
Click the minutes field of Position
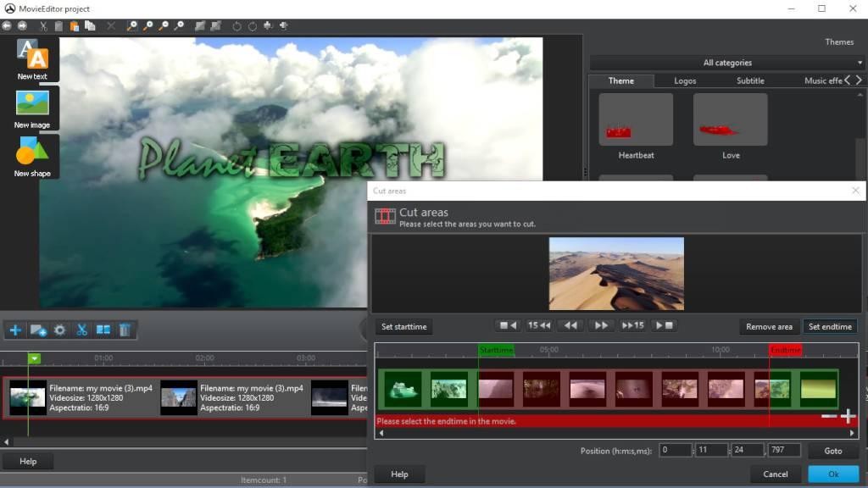(712, 451)
